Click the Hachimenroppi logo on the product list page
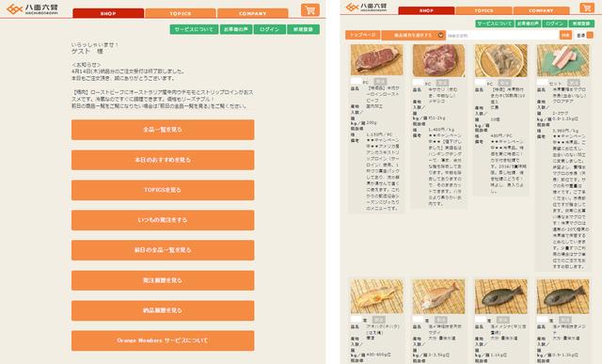The image size is (602, 364). tap(366, 7)
